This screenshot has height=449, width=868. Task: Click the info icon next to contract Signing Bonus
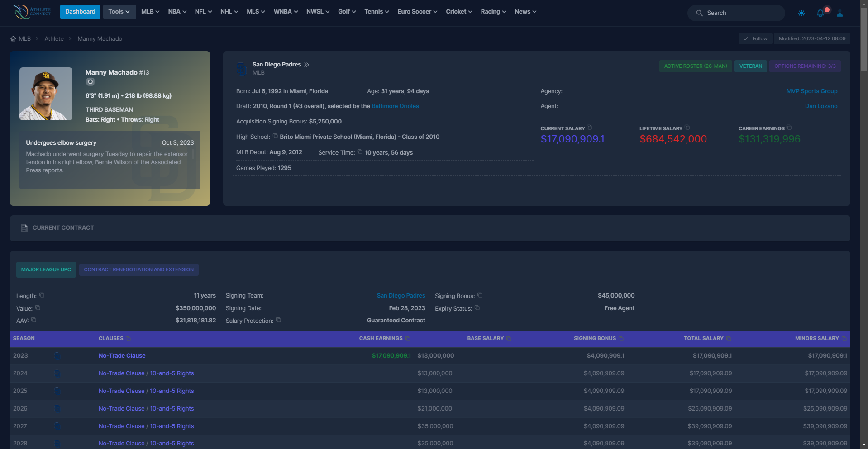click(480, 295)
